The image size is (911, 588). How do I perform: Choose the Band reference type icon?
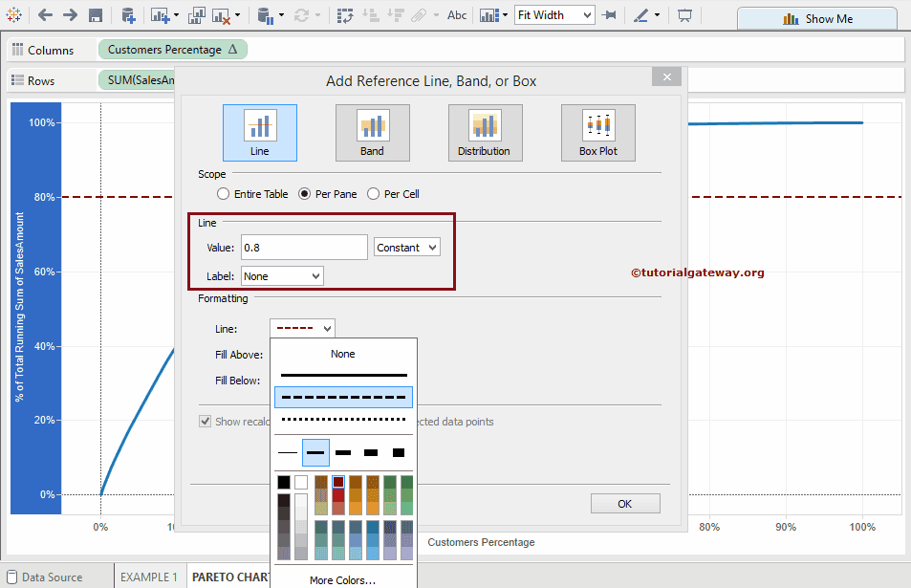[x=372, y=132]
